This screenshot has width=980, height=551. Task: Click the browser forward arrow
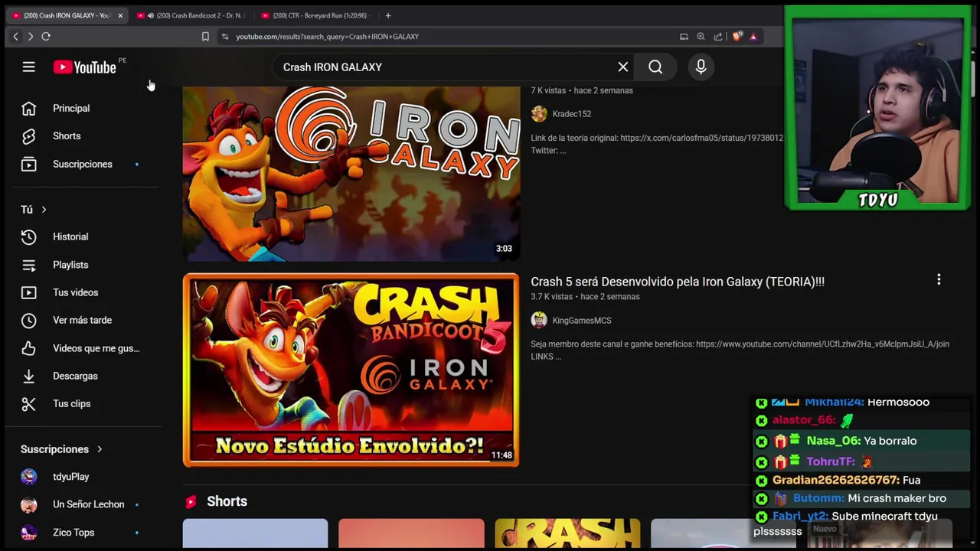[x=31, y=37]
